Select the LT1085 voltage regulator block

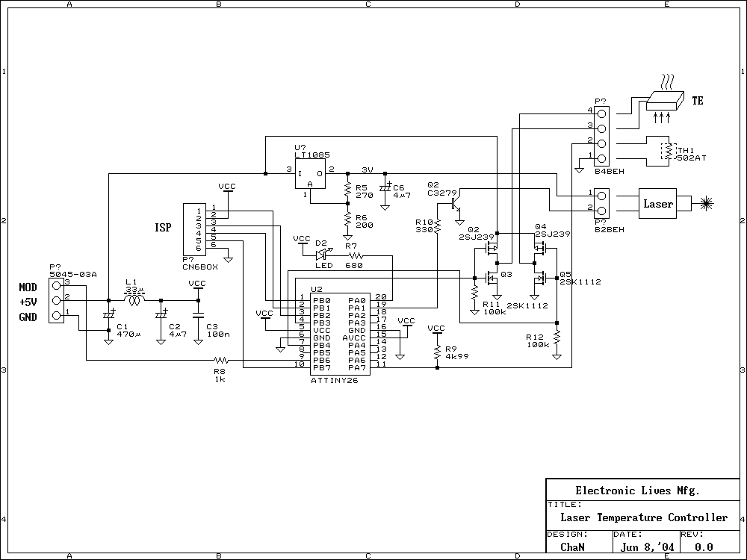(x=310, y=173)
